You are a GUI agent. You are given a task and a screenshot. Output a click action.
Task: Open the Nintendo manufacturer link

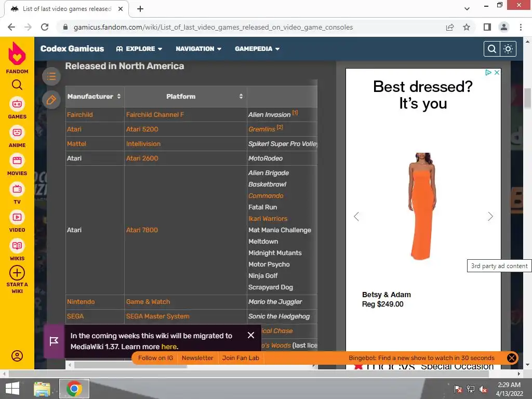tap(81, 302)
